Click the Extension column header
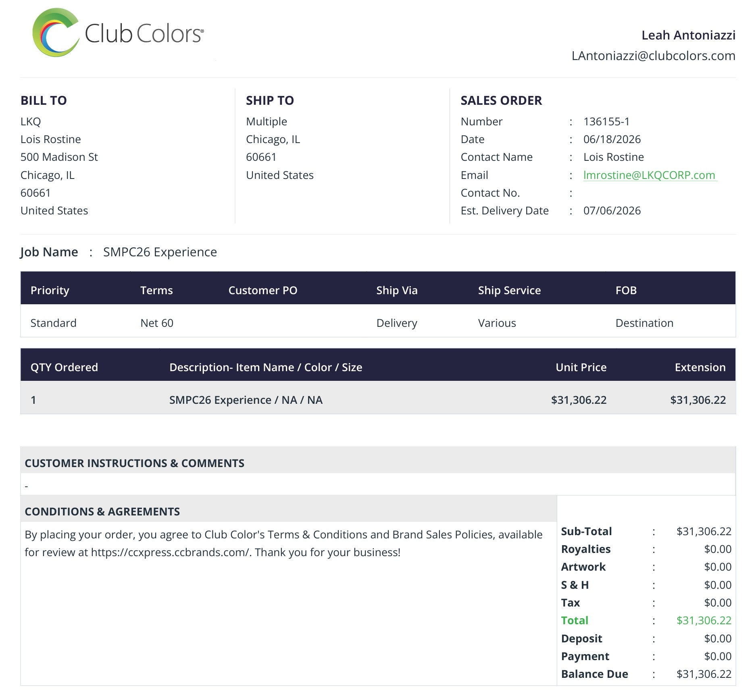This screenshot has height=700, width=754. click(700, 367)
